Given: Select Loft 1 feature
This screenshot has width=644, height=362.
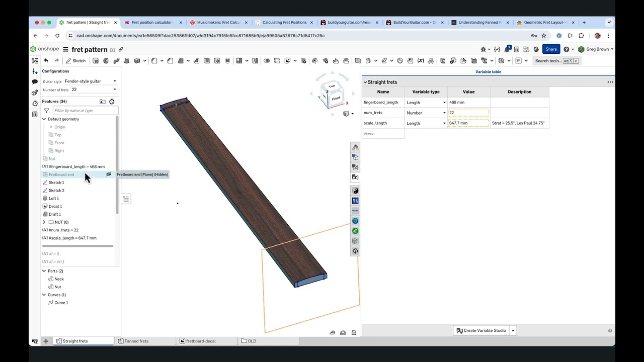Looking at the screenshot, I should click(x=54, y=199).
